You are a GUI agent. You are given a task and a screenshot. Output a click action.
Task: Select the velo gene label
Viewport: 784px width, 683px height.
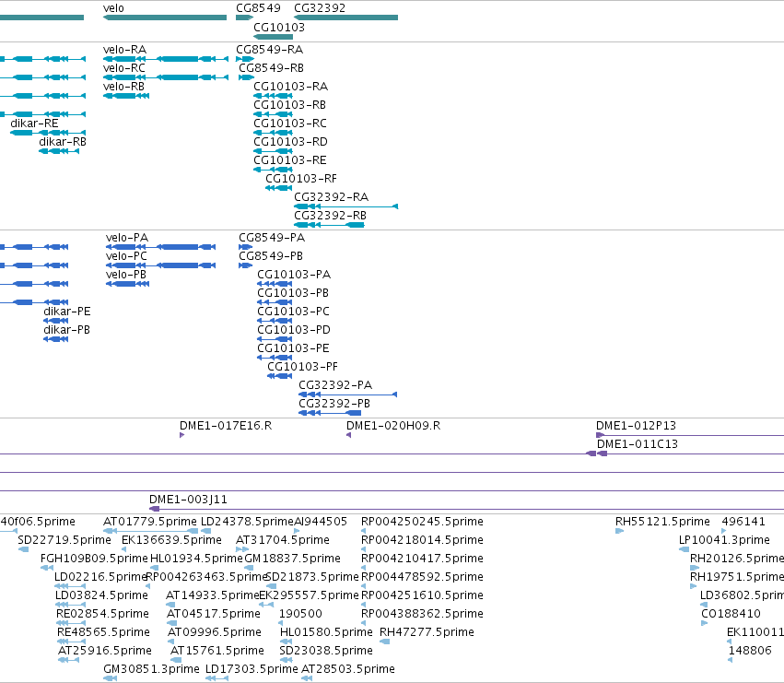click(113, 8)
